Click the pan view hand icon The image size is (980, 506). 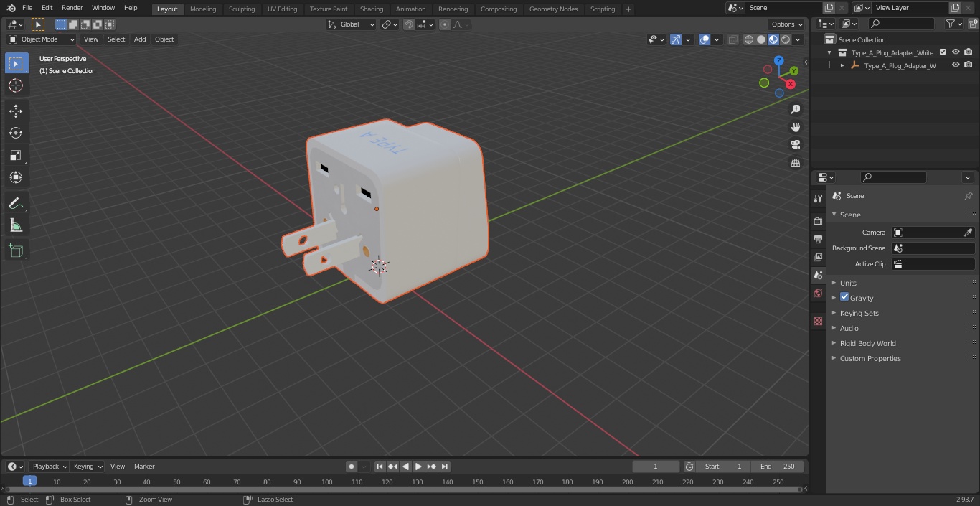click(x=796, y=127)
